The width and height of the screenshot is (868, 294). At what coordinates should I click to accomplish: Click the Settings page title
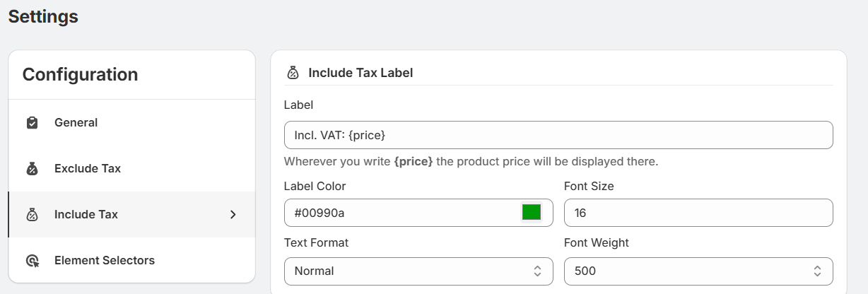43,16
